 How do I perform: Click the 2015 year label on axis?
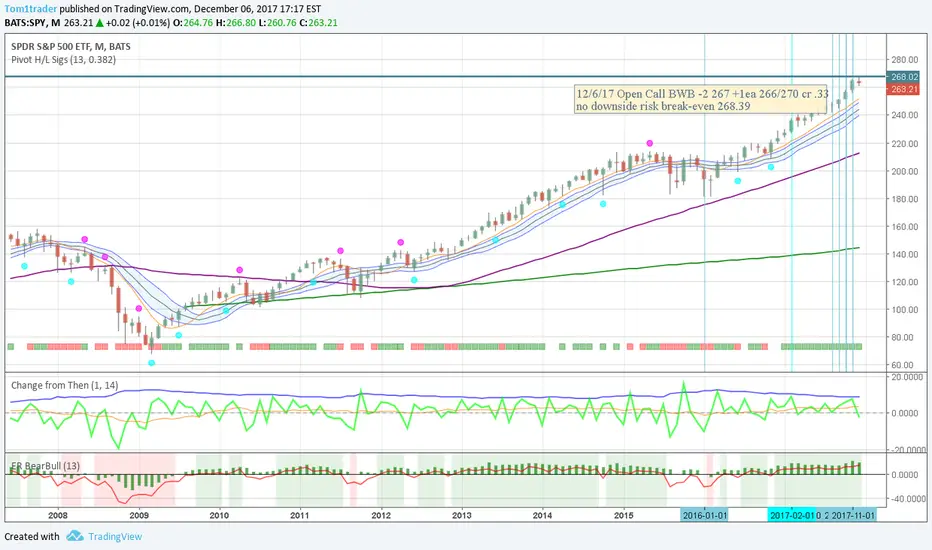(x=624, y=515)
